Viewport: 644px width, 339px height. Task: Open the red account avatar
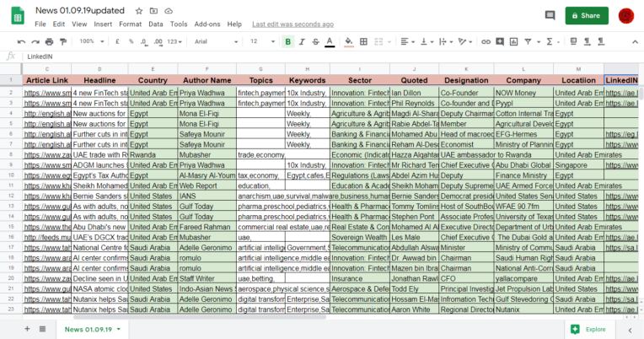click(x=626, y=16)
